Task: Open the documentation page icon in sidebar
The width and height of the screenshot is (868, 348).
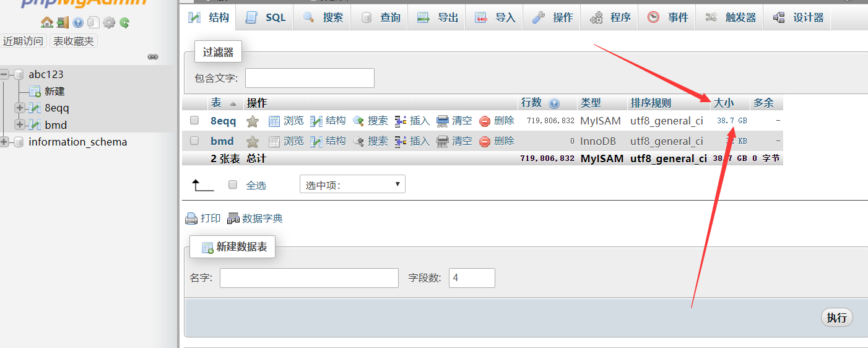Action: pos(93,23)
